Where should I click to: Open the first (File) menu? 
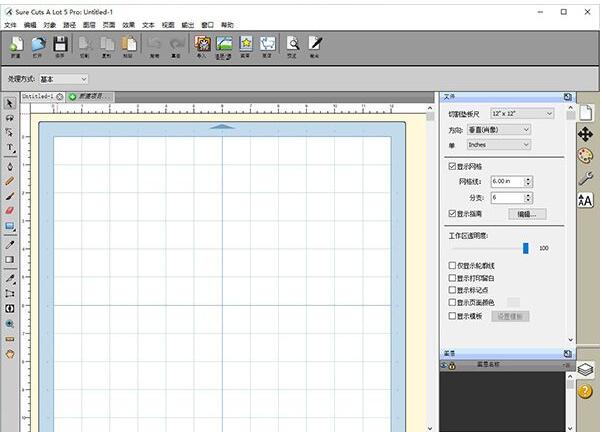[10, 25]
